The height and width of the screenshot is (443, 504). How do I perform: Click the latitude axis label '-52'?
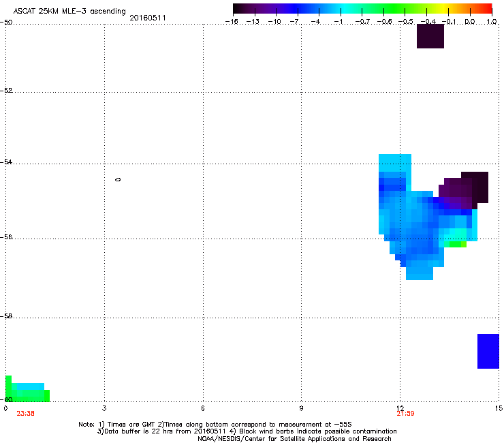pyautogui.click(x=6, y=91)
